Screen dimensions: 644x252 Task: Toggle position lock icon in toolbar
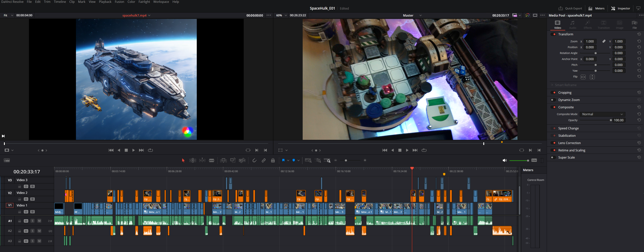point(273,160)
